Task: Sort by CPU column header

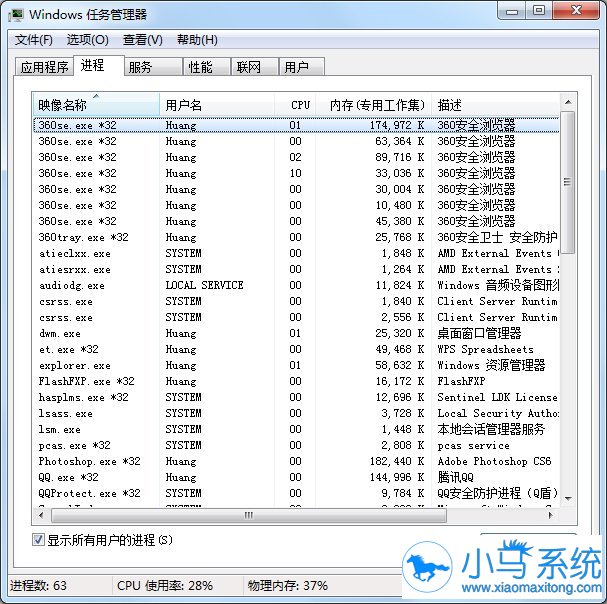Action: click(x=295, y=105)
